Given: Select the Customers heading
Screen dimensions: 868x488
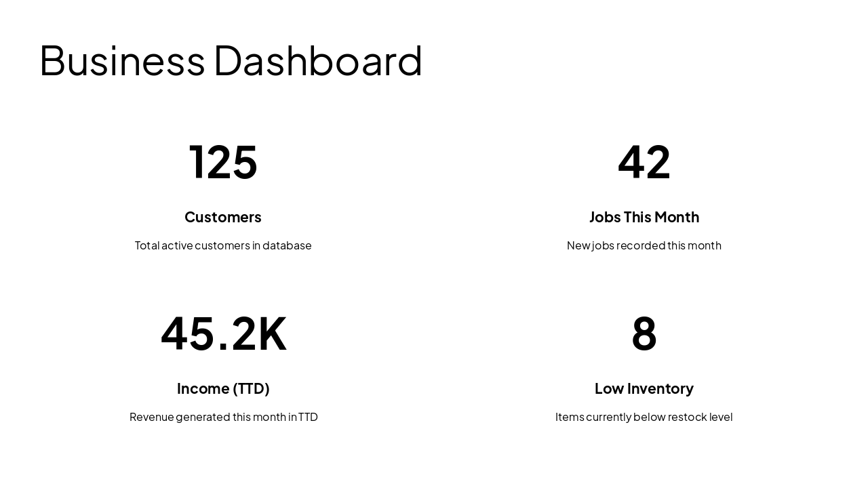Looking at the screenshot, I should tap(223, 217).
